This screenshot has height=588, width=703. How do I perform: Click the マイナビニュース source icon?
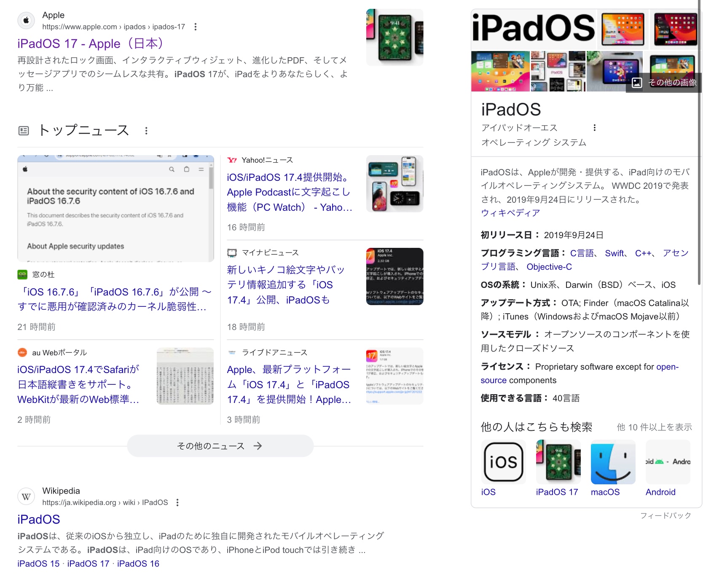click(x=232, y=253)
